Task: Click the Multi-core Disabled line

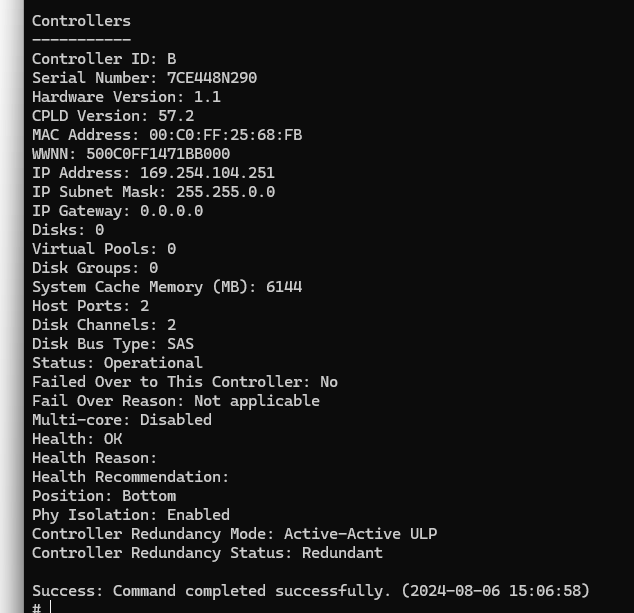Action: tap(122, 420)
